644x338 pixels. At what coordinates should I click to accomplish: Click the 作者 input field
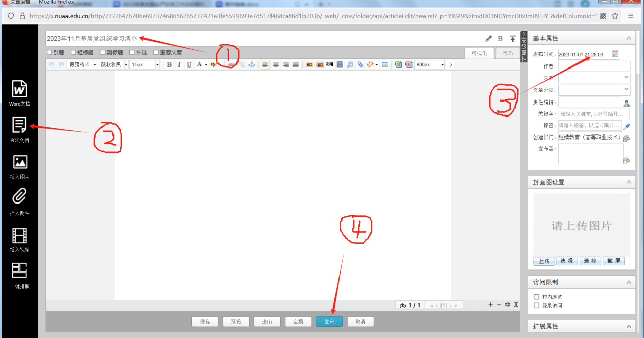[594, 66]
